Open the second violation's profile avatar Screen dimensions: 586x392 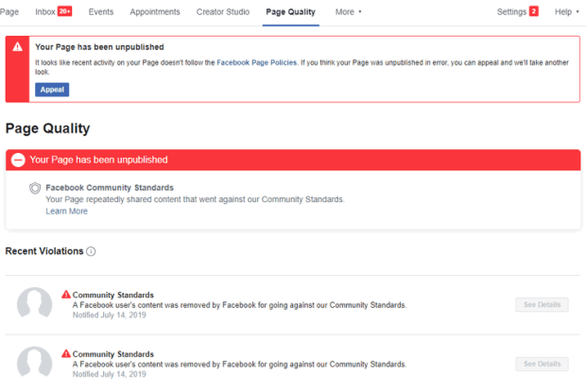34,363
